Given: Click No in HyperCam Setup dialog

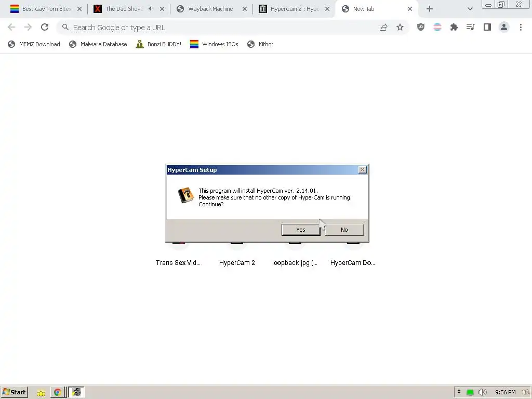Looking at the screenshot, I should click(344, 230).
